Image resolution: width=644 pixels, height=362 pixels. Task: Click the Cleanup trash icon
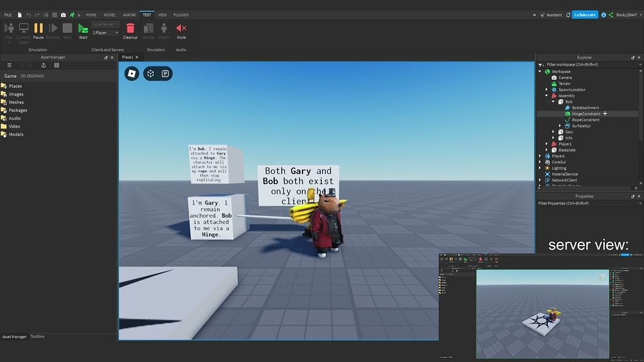[x=130, y=30]
